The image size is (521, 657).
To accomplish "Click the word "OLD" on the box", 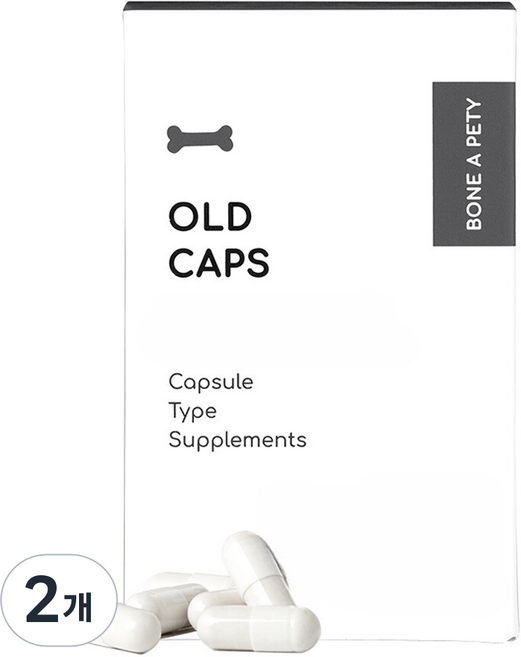I will tap(210, 217).
